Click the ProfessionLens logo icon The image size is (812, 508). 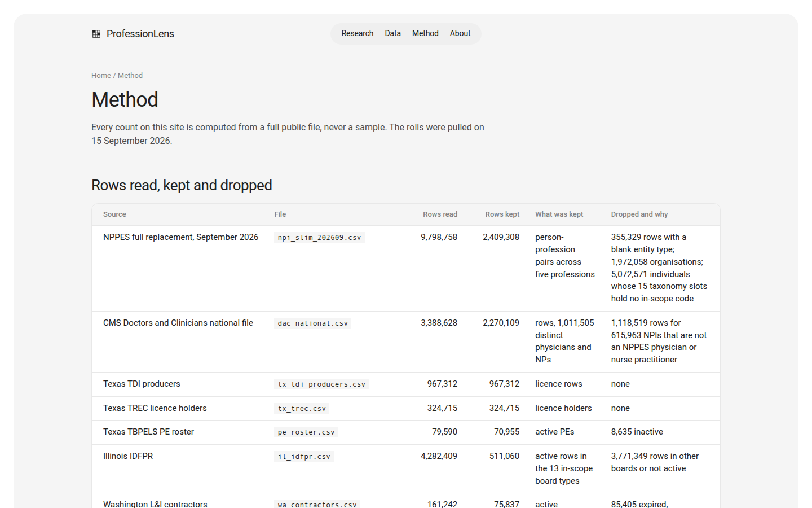[x=96, y=34]
